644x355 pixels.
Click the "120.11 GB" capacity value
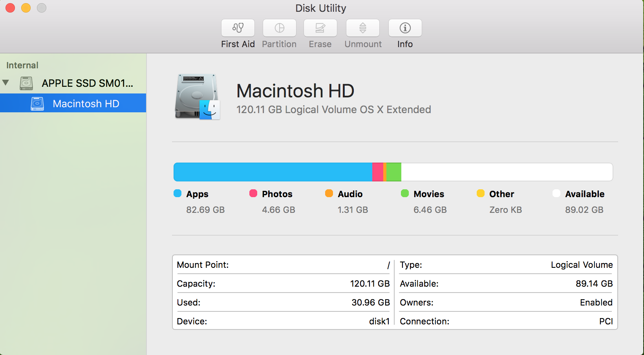(370, 284)
